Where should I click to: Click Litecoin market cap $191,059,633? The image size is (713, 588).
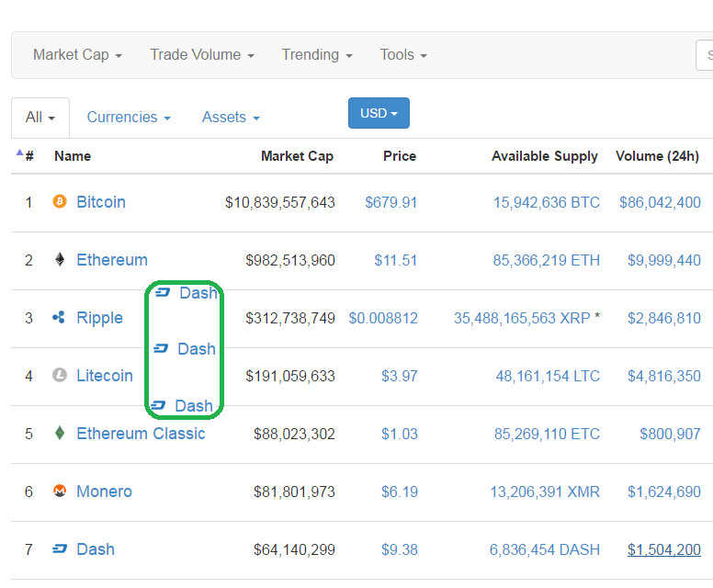[290, 376]
